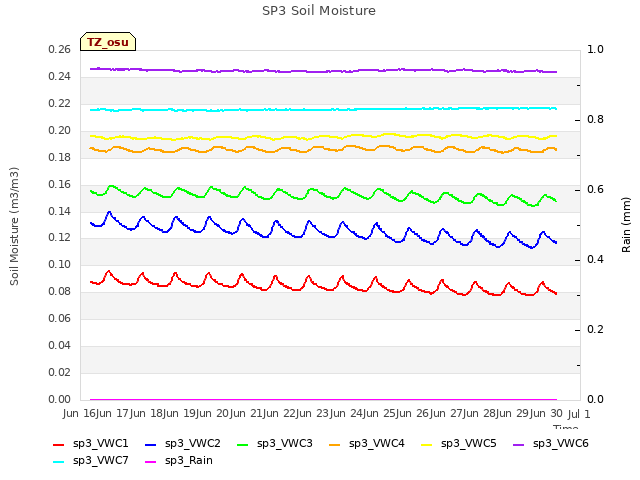Click the 28Jun x-axis tick label
This screenshot has height=480, width=640.
[x=497, y=413]
